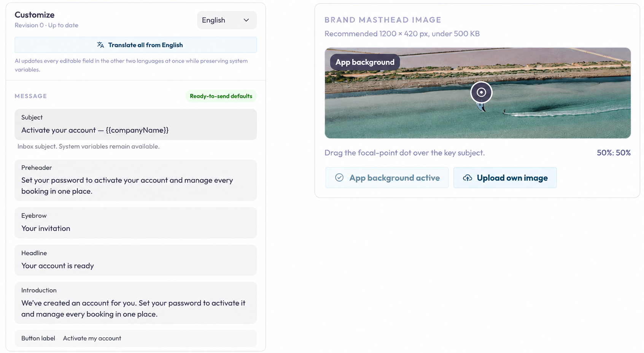Open the English language dropdown

227,20
